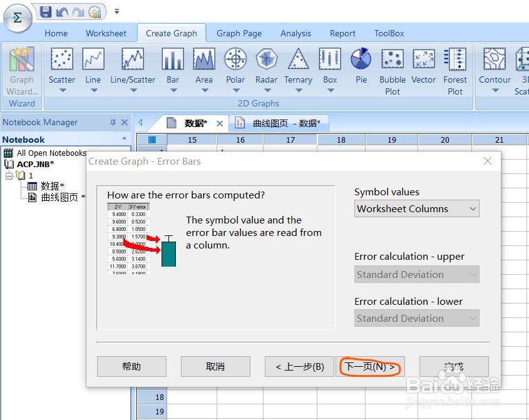Image resolution: width=529 pixels, height=420 pixels.
Task: Select the Create Graph ribbon tab
Action: 172,33
